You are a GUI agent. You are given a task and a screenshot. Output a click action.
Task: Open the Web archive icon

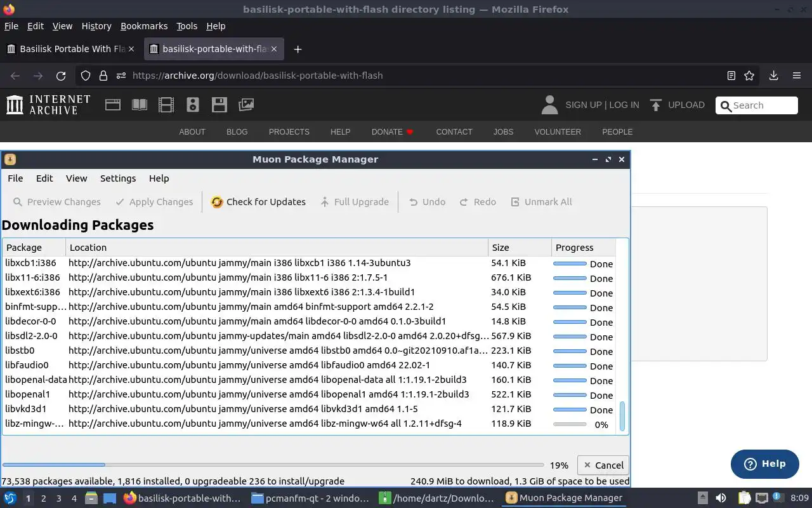pyautogui.click(x=113, y=105)
